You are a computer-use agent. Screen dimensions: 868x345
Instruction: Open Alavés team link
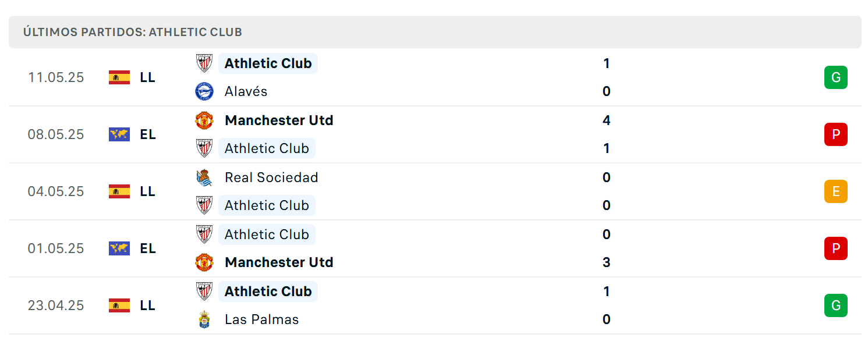coord(246,91)
